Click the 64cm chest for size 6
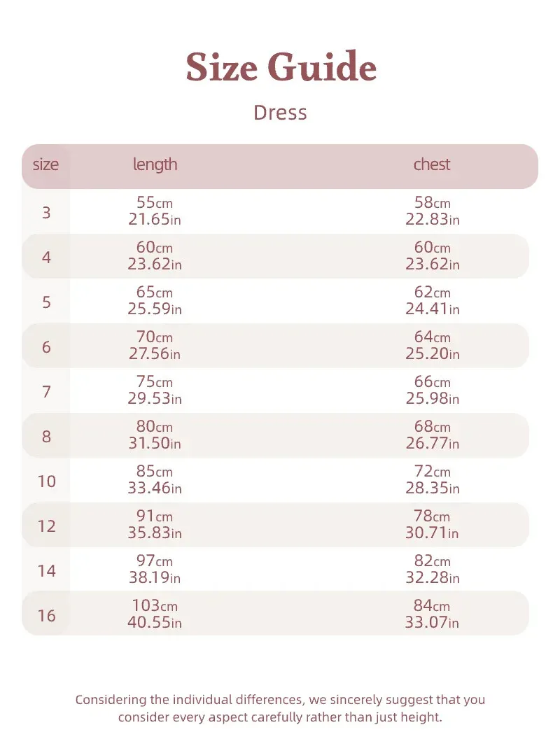The image size is (560, 746). [x=432, y=337]
